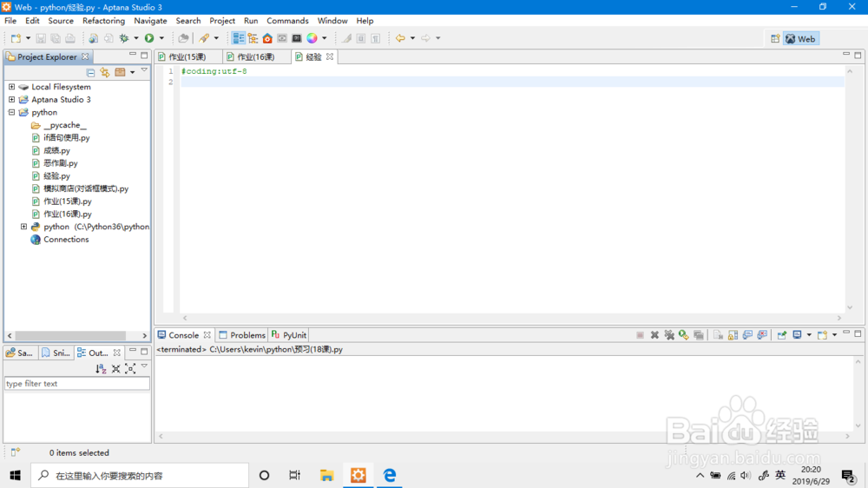Screen dimensions: 868x488
Task: Switch to 作业(16课) editor tab
Action: (x=256, y=57)
